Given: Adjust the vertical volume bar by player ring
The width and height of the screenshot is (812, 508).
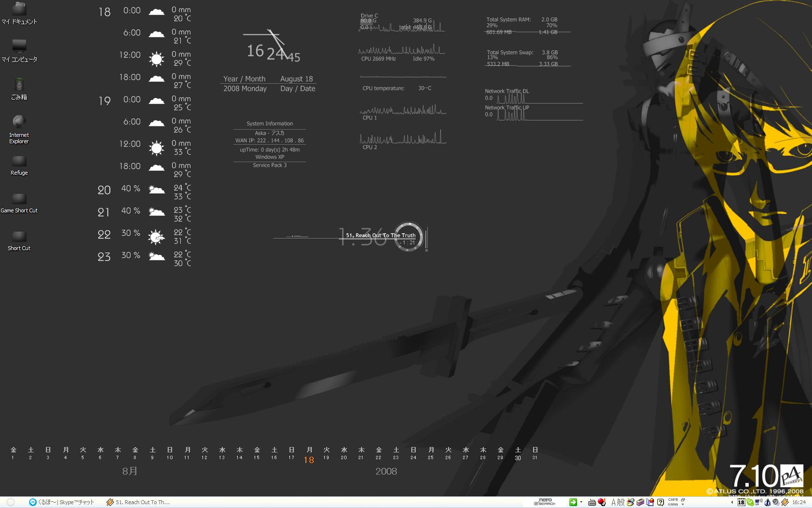Looking at the screenshot, I should point(426,239).
